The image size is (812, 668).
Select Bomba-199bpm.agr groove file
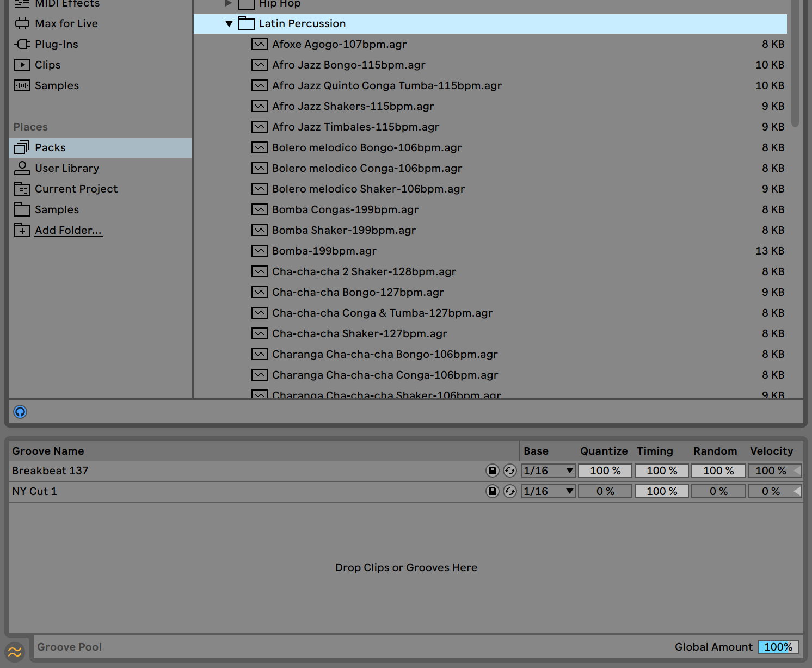tap(324, 251)
